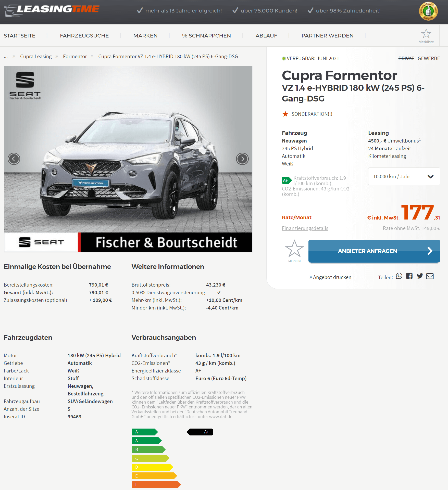Viewport: 448px width, 490px height.
Task: Share offer via Twitter icon
Action: point(420,276)
